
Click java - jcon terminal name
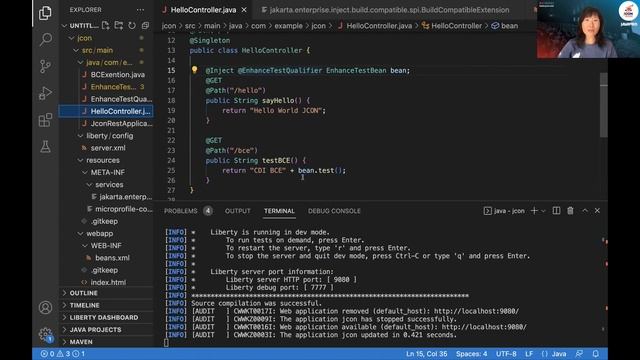(509, 211)
